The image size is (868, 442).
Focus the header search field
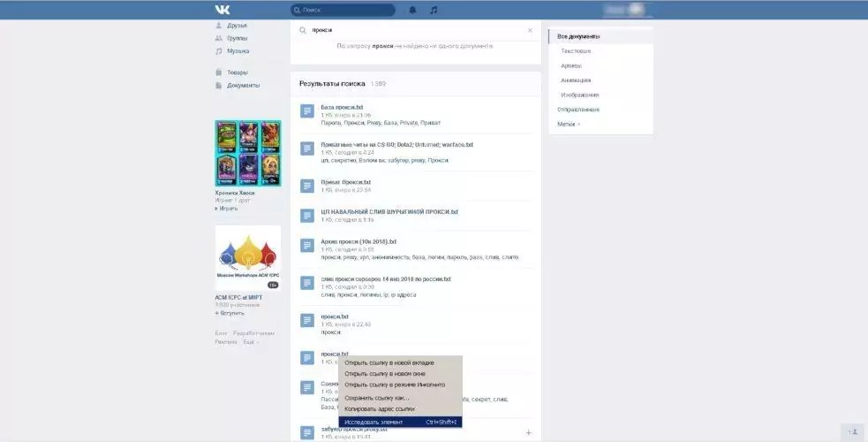click(x=343, y=10)
